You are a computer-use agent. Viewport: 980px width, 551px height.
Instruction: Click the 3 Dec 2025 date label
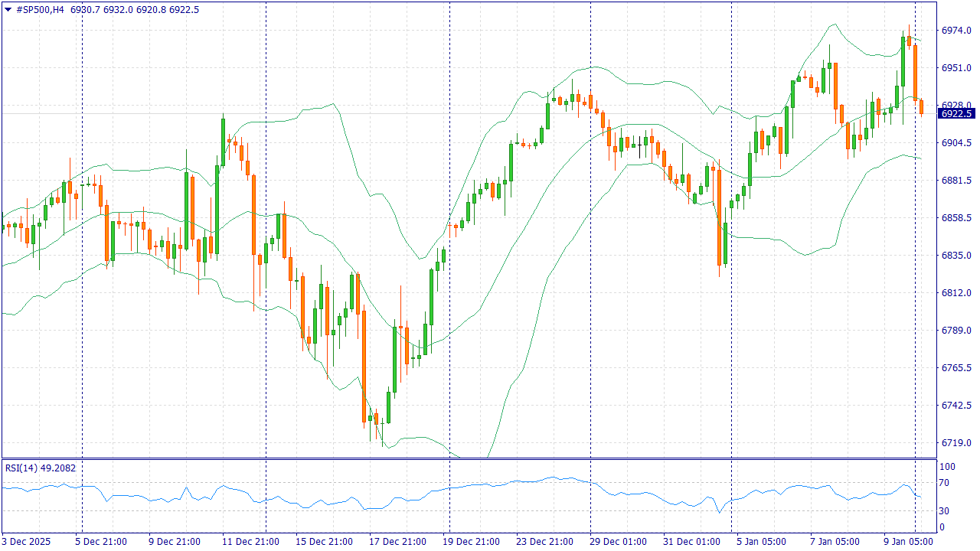[x=28, y=542]
